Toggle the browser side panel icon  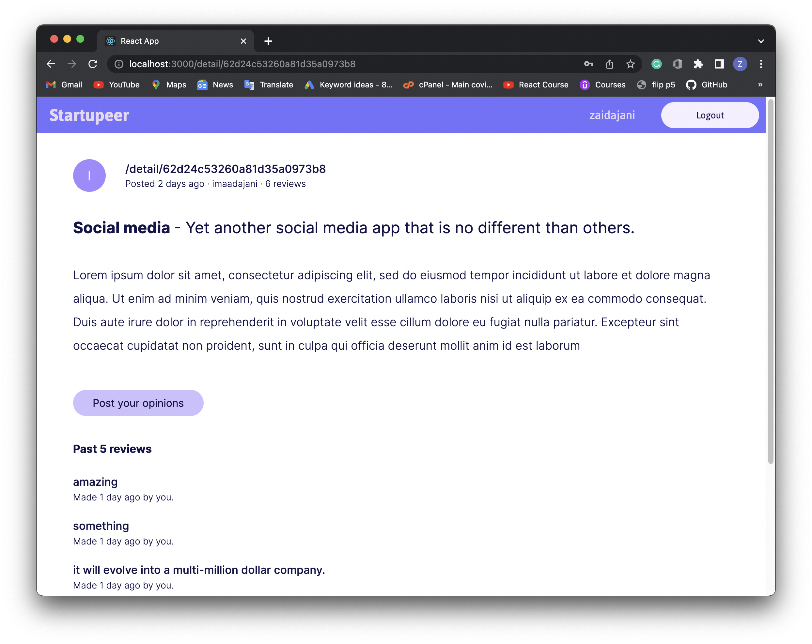[x=719, y=64]
